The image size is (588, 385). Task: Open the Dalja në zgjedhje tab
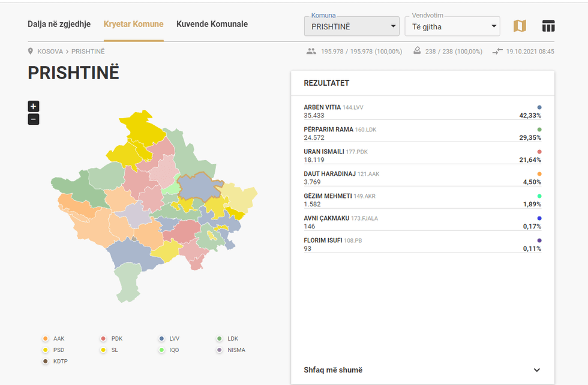59,25
